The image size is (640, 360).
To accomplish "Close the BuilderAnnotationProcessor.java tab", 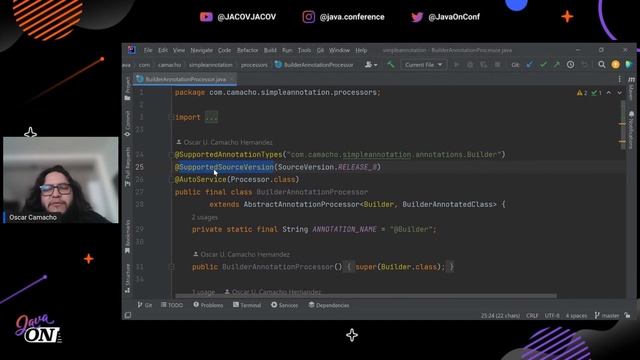I will coord(232,79).
